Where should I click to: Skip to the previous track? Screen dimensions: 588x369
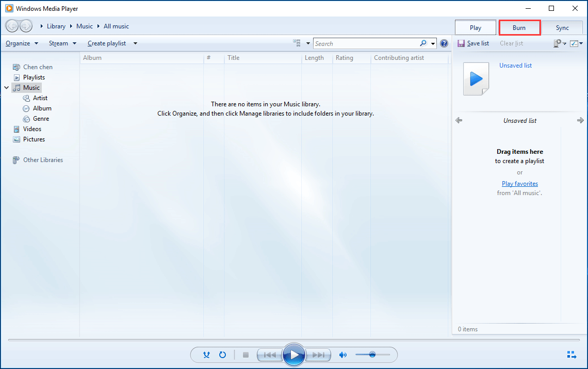[270, 355]
